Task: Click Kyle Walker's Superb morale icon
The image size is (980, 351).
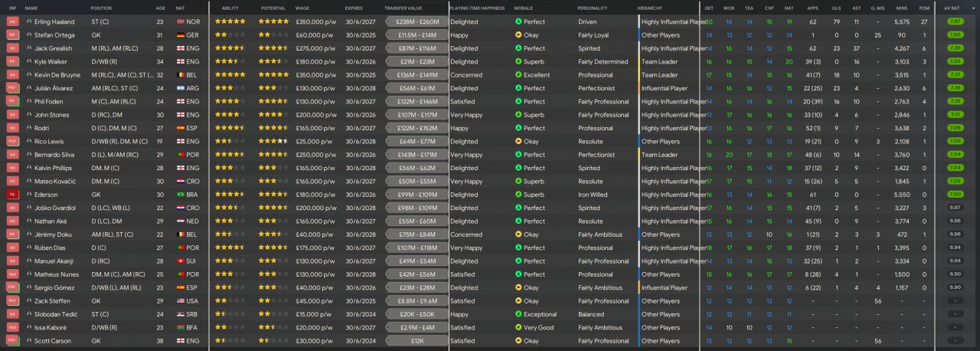Action: tap(518, 61)
